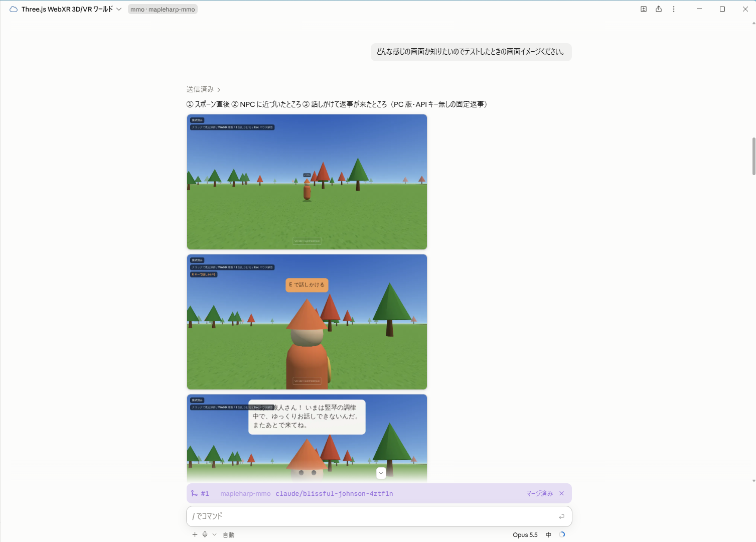Open the Three.js WebXR session title dropdown

72,9
